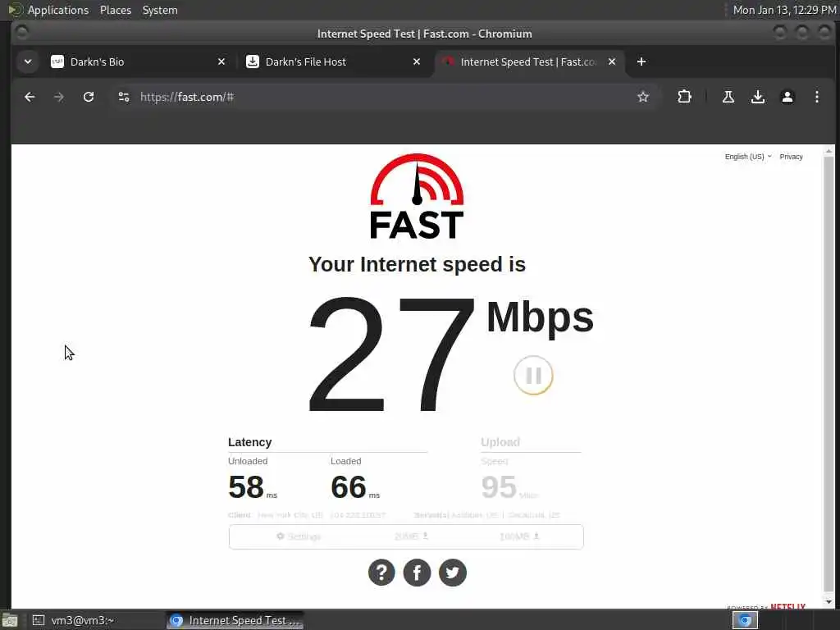Expand the tab search dropdown arrow
This screenshot has height=630, width=840.
coord(28,62)
